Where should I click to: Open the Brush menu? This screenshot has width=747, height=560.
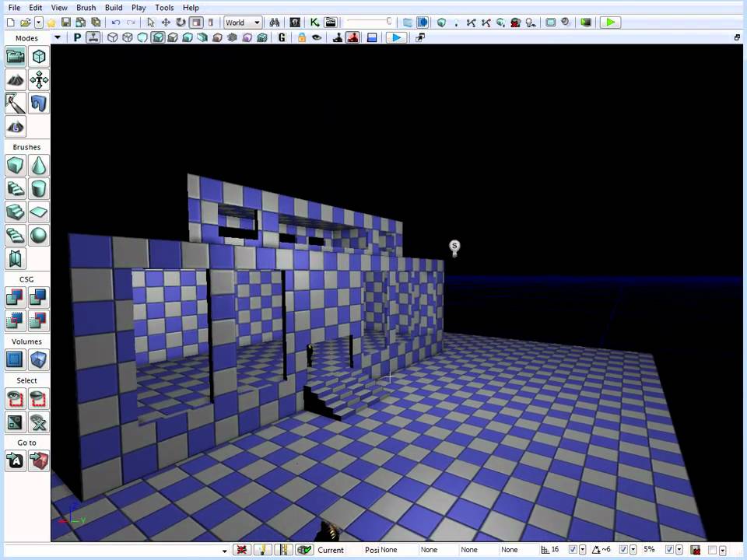click(86, 8)
